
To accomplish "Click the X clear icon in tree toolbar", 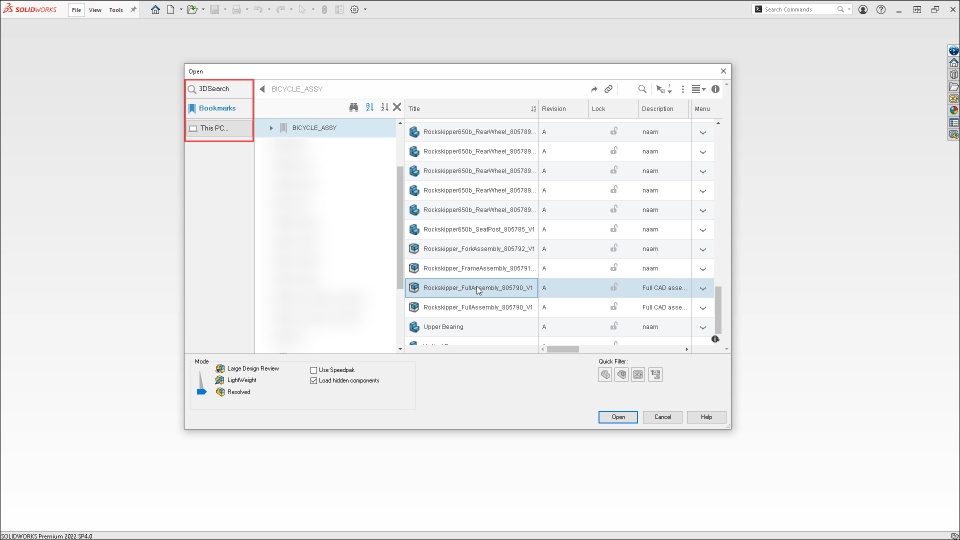I will pos(397,107).
